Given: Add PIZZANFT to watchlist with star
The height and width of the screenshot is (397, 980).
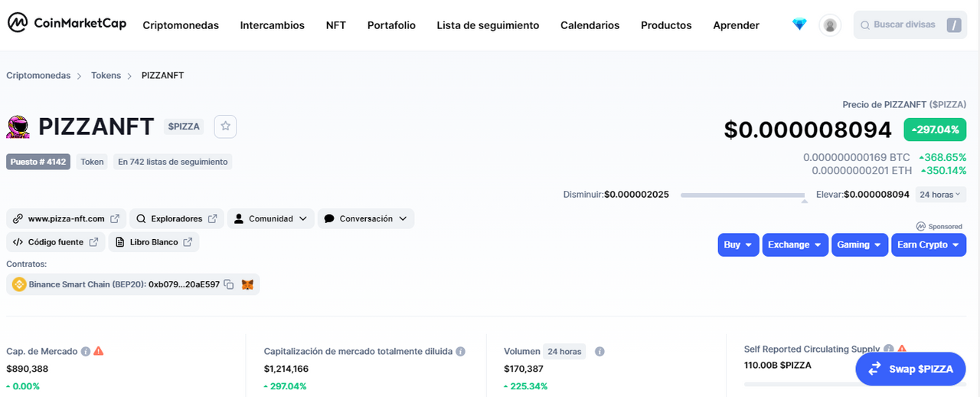Looking at the screenshot, I should (x=225, y=126).
